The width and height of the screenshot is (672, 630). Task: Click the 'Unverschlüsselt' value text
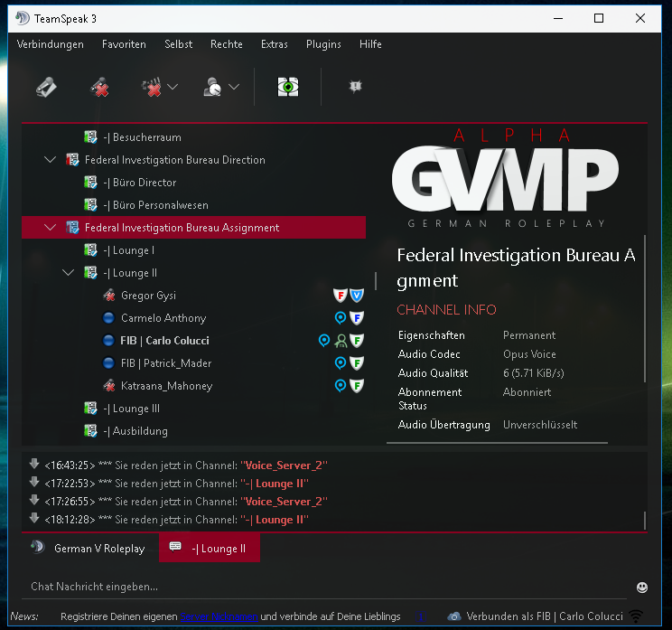tap(540, 425)
